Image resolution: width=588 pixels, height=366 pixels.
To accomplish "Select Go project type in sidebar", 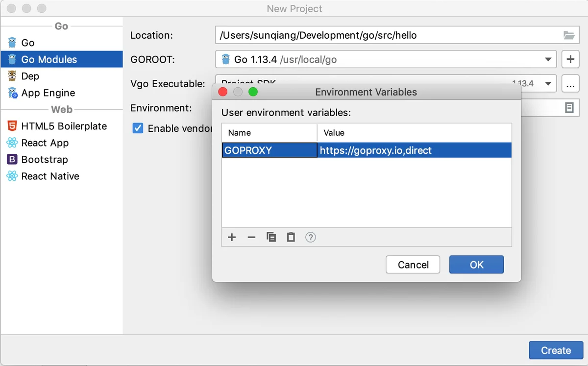I will 61,43.
